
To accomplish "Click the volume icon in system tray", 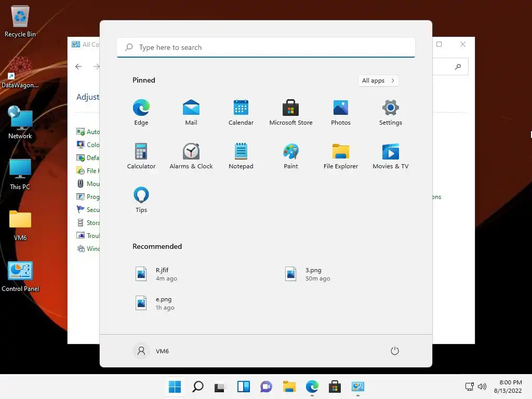I will (482, 387).
